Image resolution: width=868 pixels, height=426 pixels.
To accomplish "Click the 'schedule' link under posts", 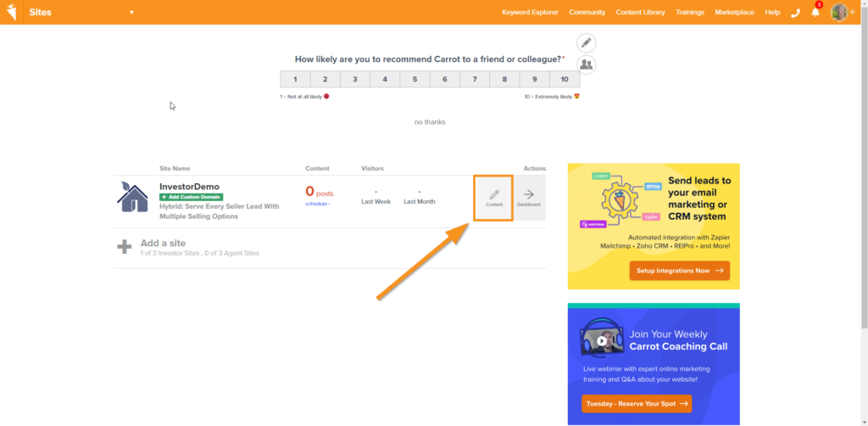I will pos(317,204).
